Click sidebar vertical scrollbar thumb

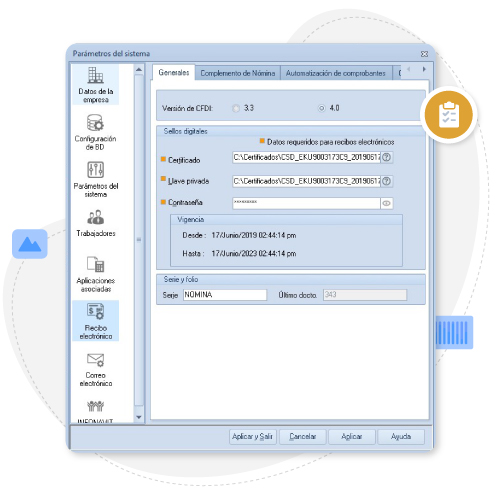[139, 240]
